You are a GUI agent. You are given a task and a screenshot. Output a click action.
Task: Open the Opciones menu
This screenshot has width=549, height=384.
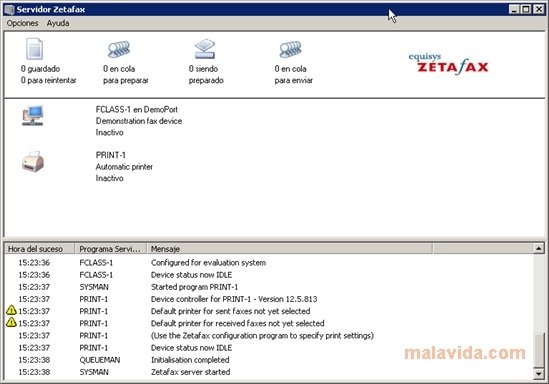coord(22,23)
